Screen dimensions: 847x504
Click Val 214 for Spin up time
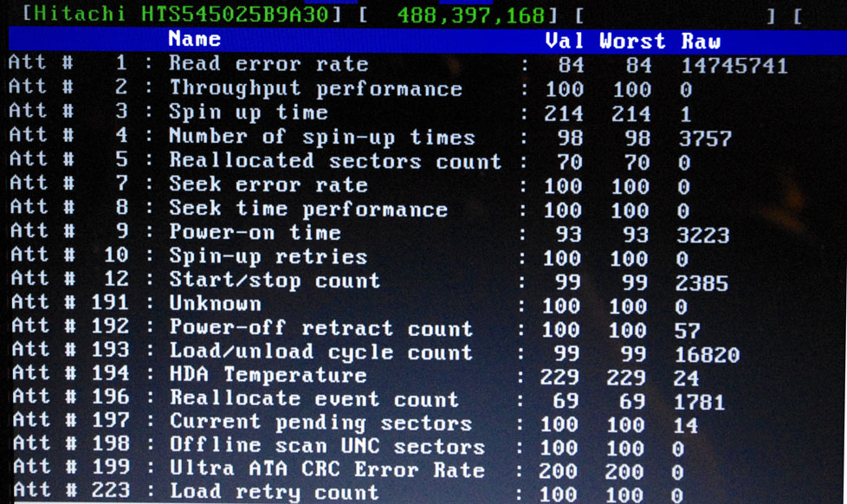[x=564, y=114]
